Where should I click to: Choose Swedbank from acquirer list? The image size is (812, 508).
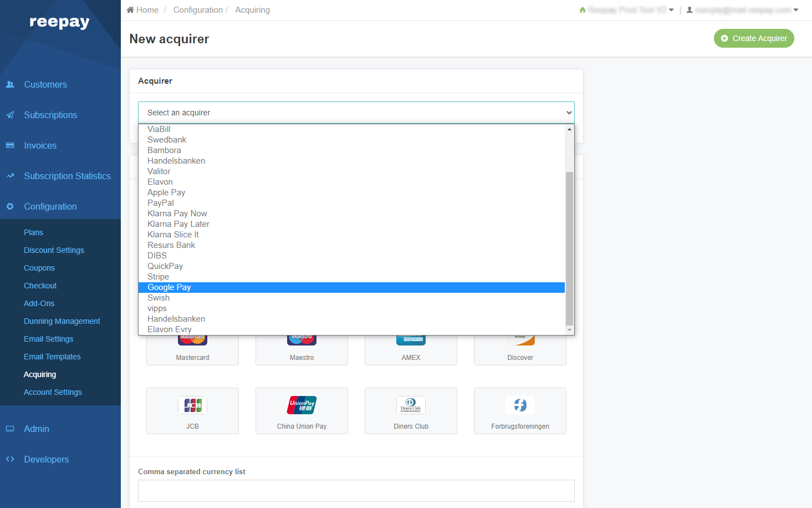[351, 140]
